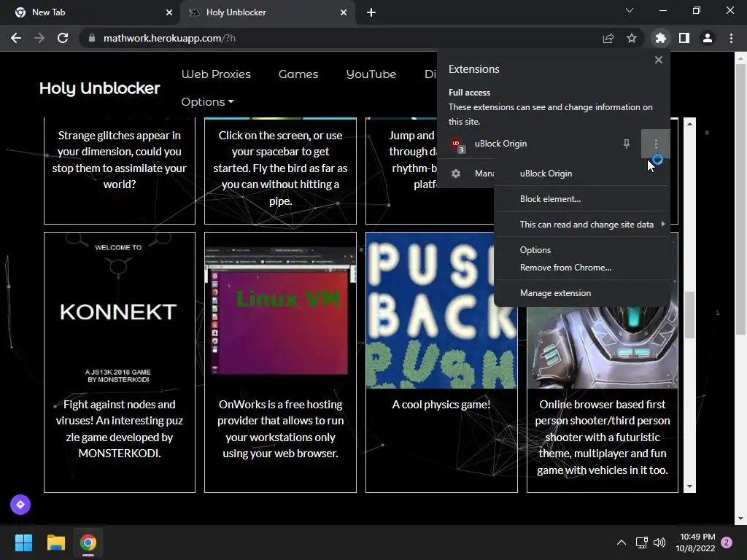Expand This can read and change site data
The width and height of the screenshot is (747, 560).
pos(581,225)
